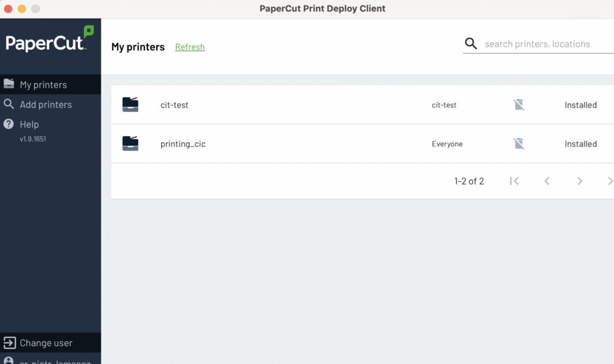Screen dimensions: 614x364
Task: Click the printing_cic printer icon
Action: coord(130,144)
